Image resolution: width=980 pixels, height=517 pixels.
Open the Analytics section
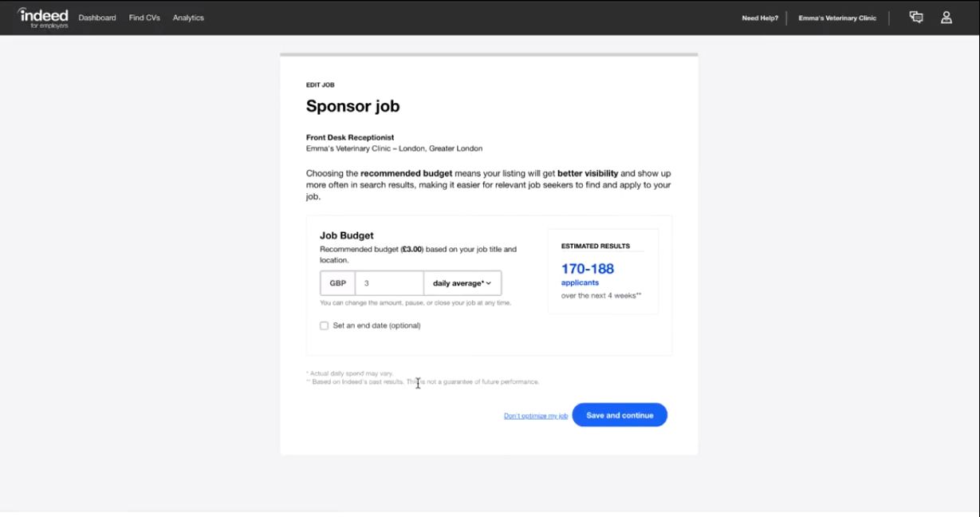188,17
